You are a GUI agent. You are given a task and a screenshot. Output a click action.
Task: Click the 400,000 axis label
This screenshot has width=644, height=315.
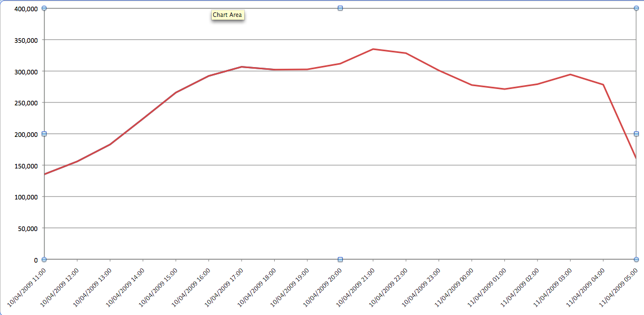(x=26, y=8)
